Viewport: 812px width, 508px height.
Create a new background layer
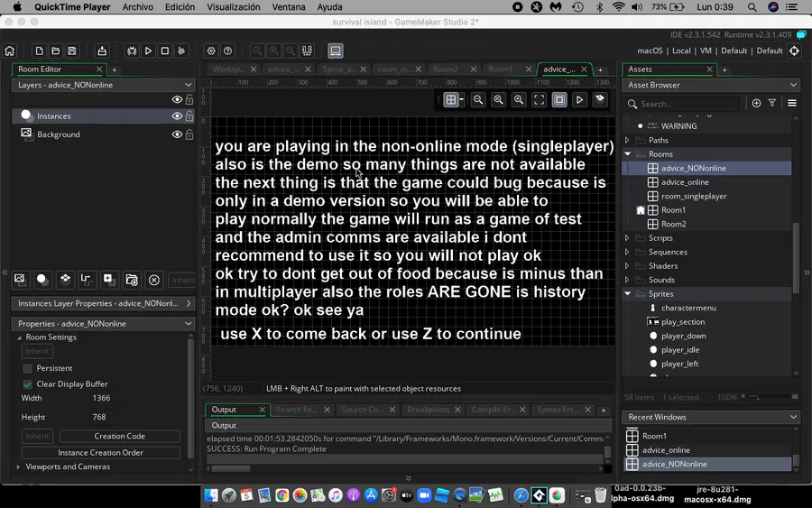(x=19, y=279)
